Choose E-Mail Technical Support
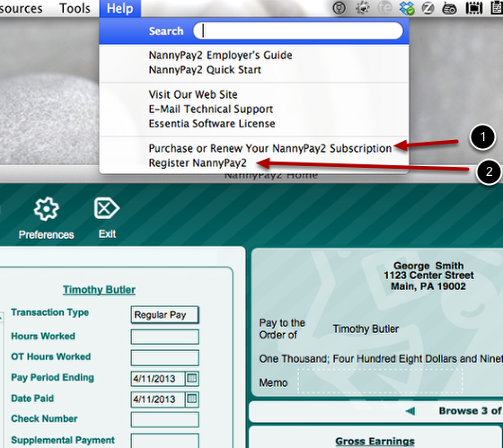This screenshot has height=448, width=503. click(211, 109)
